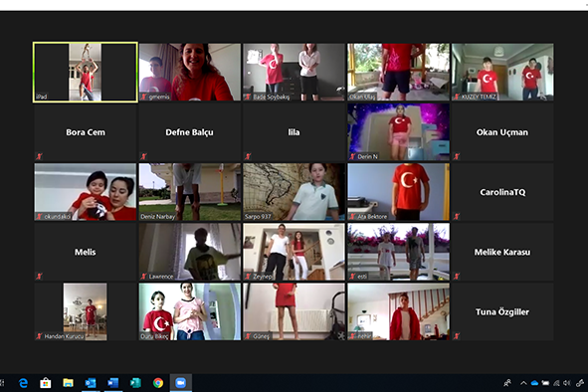Select the Okan Uçman participant tile
Screen dimensions: 588x392
(x=502, y=132)
